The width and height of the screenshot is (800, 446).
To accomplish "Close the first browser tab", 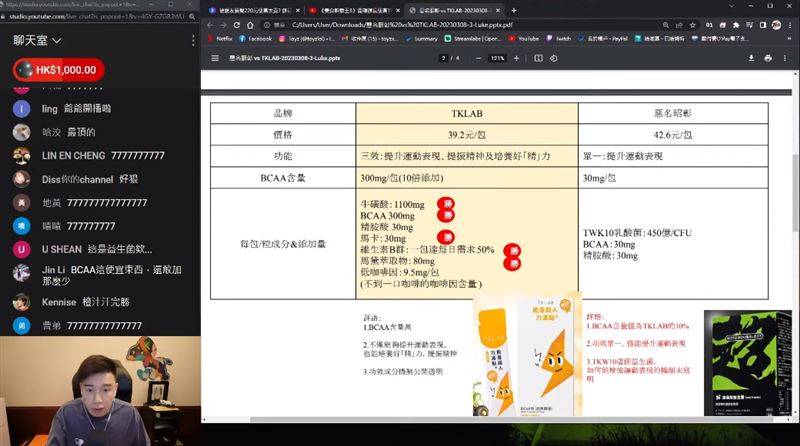I will point(298,10).
